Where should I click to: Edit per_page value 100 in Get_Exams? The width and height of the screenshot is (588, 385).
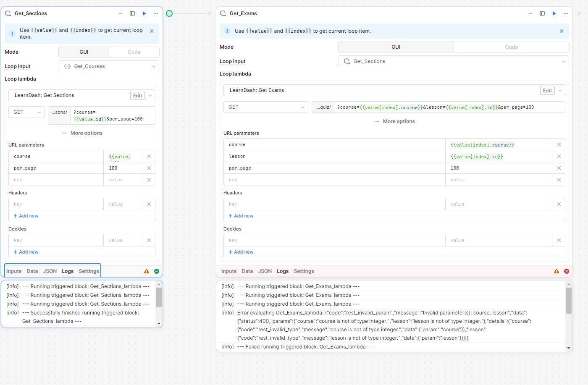(x=499, y=168)
